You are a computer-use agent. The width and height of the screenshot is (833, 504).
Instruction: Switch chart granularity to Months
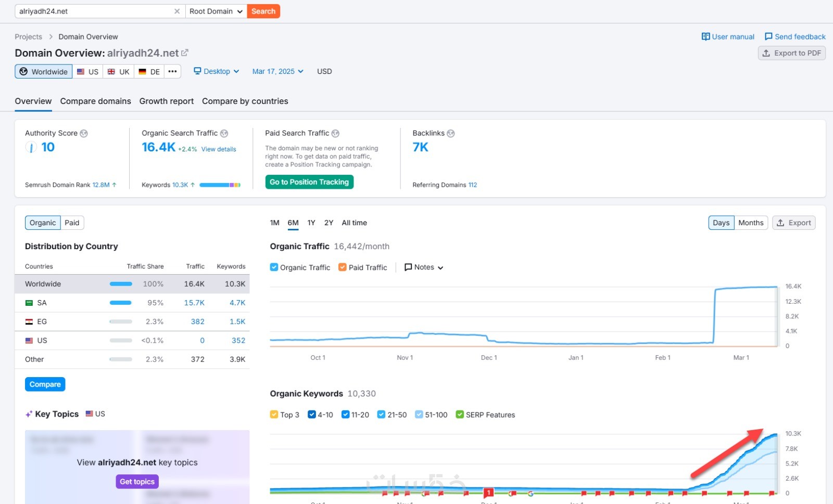click(751, 223)
